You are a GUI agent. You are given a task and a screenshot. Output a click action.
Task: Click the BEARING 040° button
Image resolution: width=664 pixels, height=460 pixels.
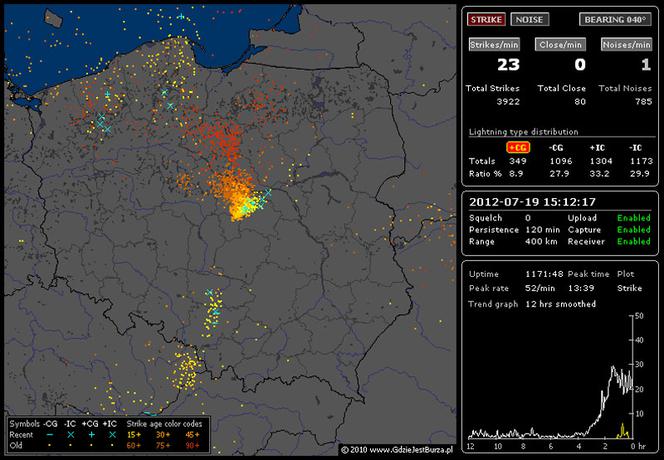point(615,19)
